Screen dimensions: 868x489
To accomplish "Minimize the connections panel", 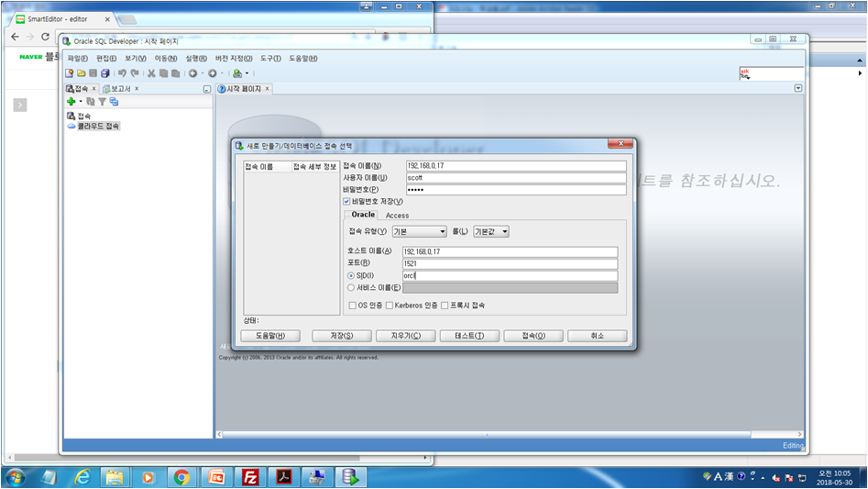I will [206, 89].
